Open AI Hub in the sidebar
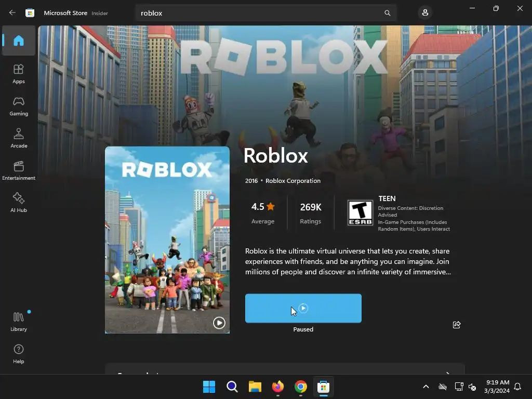The width and height of the screenshot is (532, 399). tap(19, 203)
